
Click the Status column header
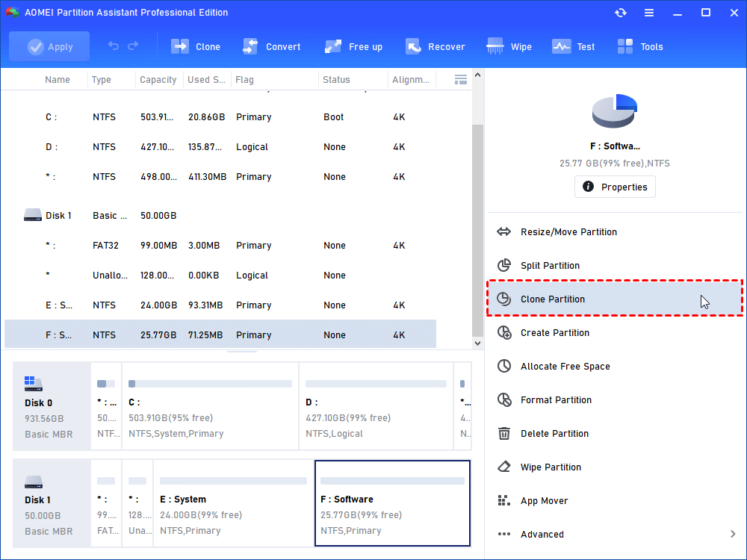pyautogui.click(x=336, y=80)
